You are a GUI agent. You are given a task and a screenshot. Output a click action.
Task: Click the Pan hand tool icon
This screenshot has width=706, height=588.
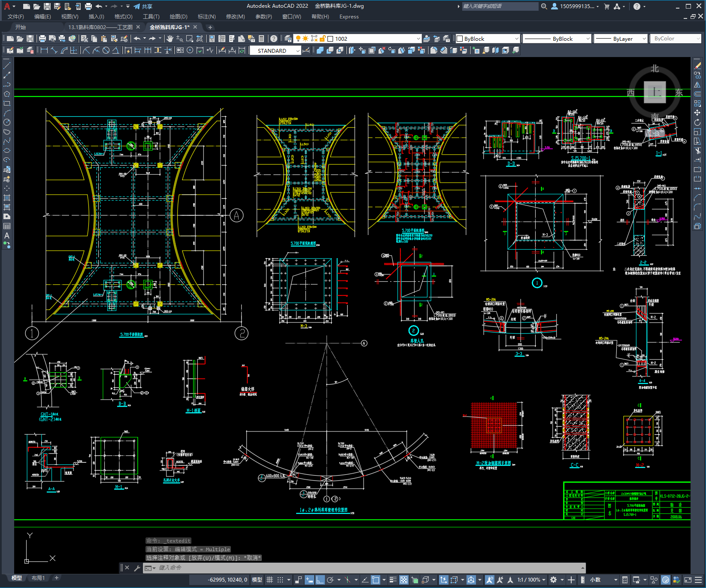click(170, 39)
